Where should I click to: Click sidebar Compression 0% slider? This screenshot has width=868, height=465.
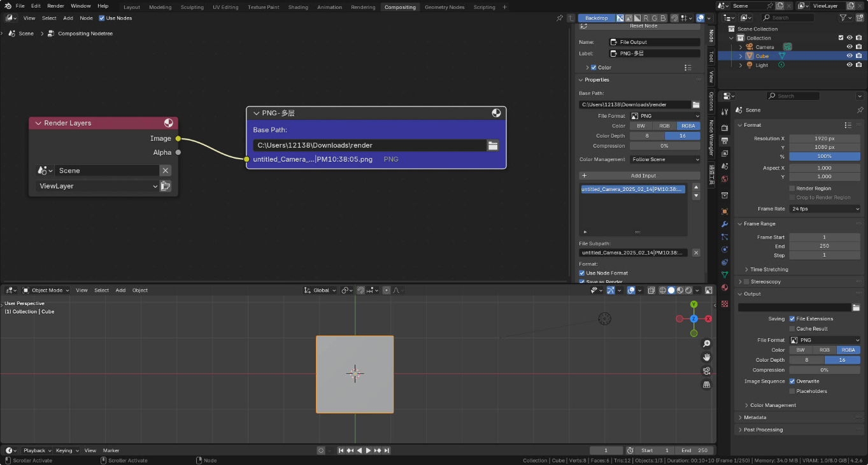(665, 146)
